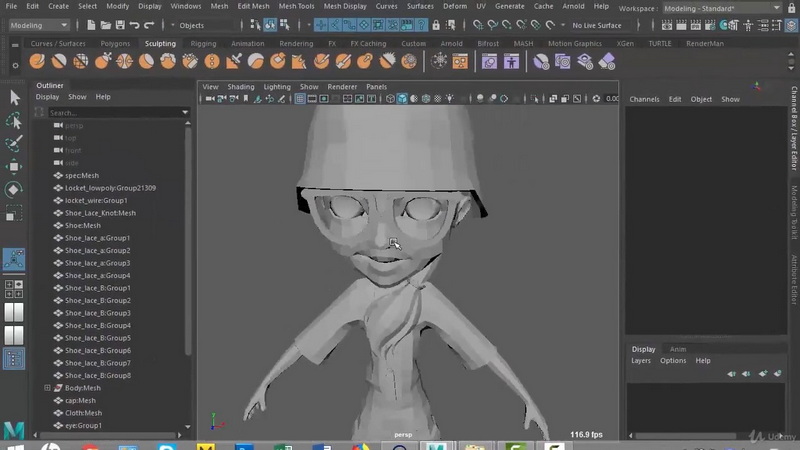
Task: Open the Channels menu in Channel Box
Action: [x=644, y=99]
